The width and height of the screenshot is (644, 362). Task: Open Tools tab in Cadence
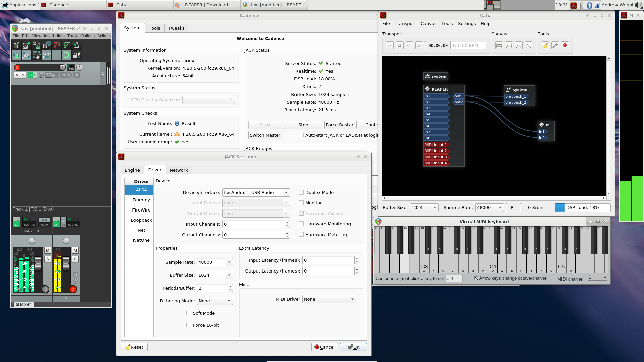coord(154,28)
